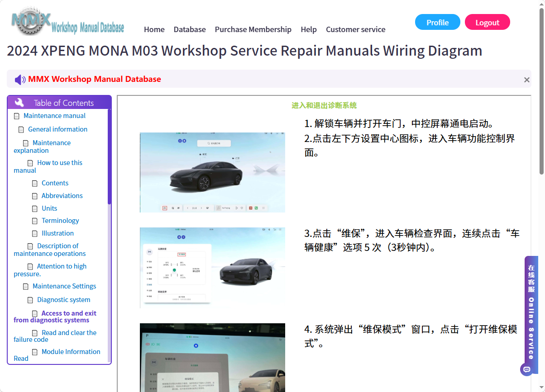This screenshot has width=545, height=392.
Task: Open Maintenance explanation entry
Action: click(x=43, y=146)
